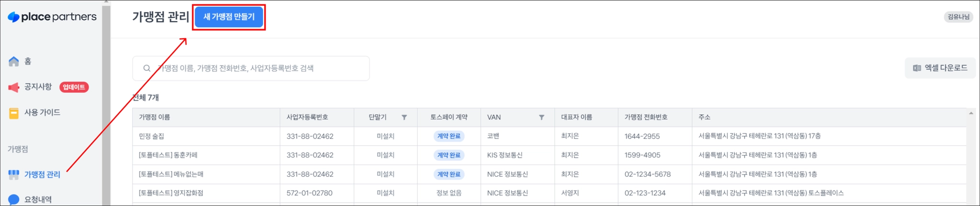Click the 공지사항 megaphone icon
980x206 pixels.
(14, 87)
